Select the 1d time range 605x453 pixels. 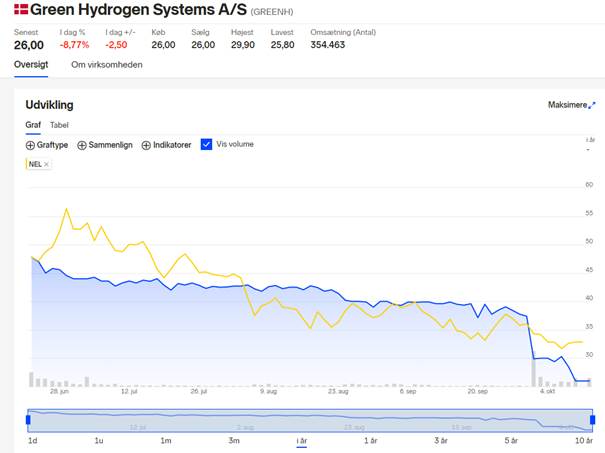point(33,441)
